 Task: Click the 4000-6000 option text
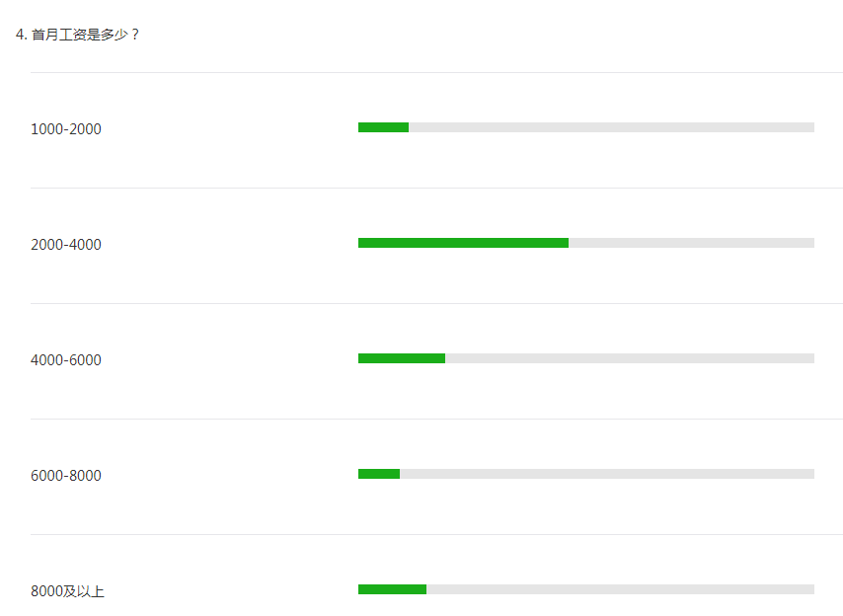65,360
